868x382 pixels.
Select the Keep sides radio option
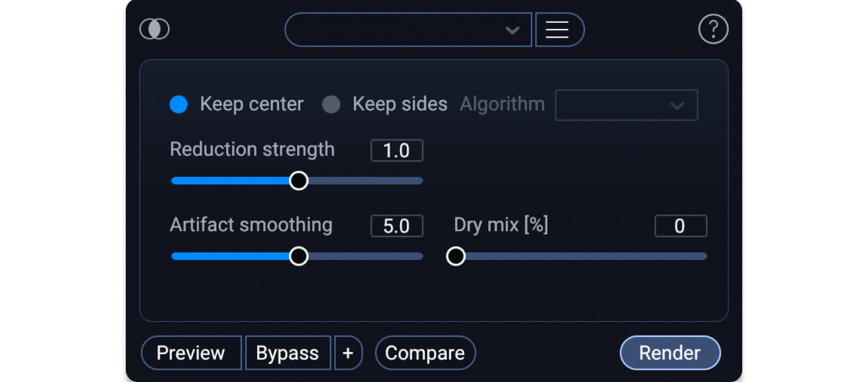(x=332, y=105)
